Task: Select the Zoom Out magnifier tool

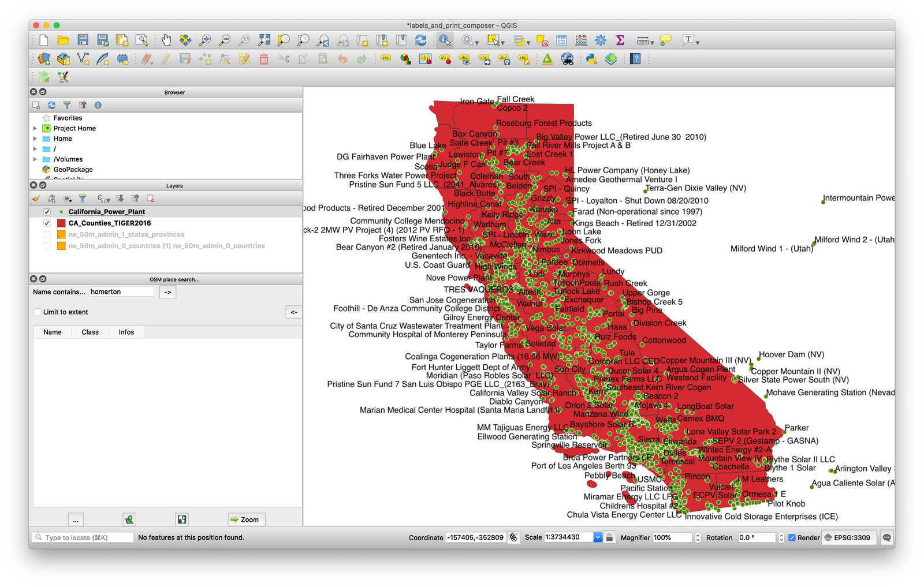Action: (x=225, y=40)
